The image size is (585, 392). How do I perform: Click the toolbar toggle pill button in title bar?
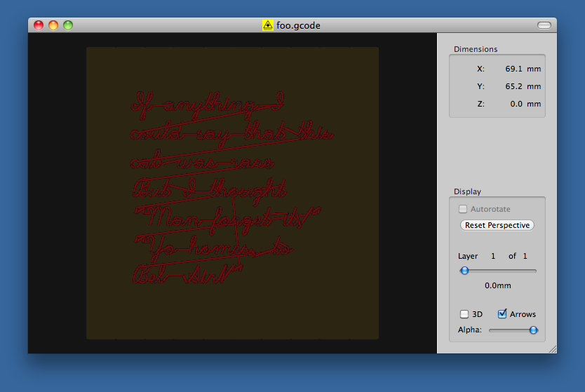coord(544,25)
